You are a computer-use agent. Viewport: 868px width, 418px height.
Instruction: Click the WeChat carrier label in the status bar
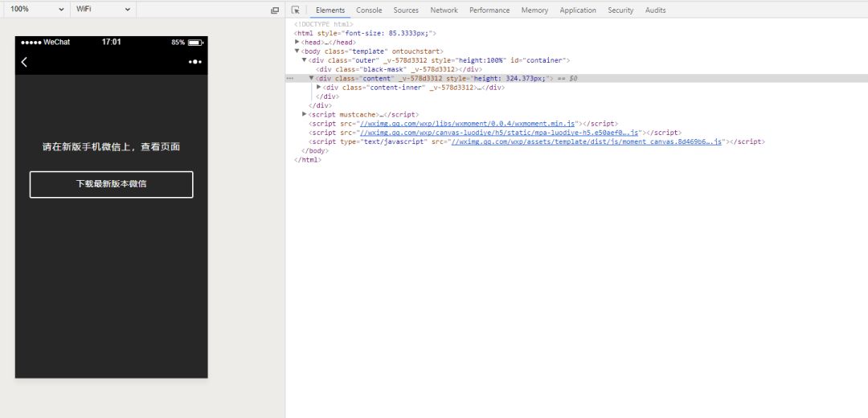pyautogui.click(x=56, y=42)
